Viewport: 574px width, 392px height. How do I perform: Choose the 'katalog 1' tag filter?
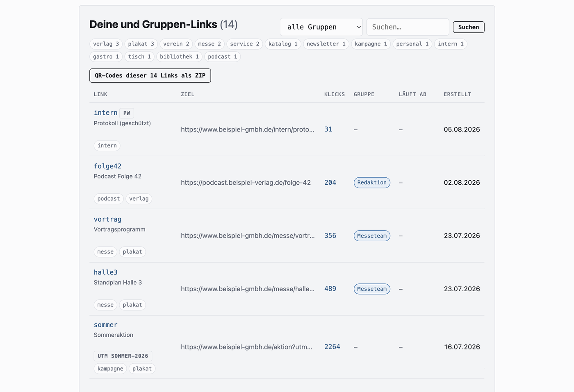pyautogui.click(x=283, y=44)
